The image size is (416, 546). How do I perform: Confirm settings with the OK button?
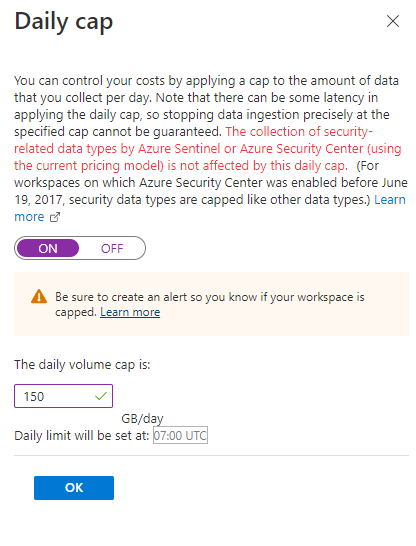point(74,488)
